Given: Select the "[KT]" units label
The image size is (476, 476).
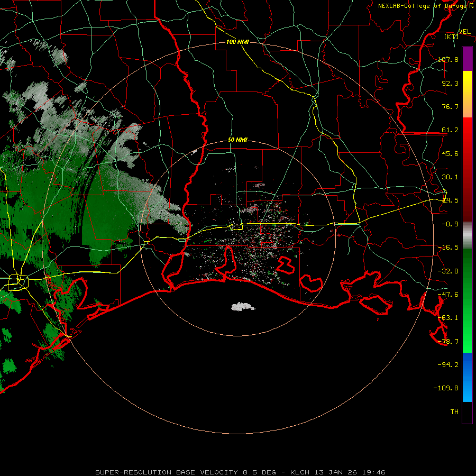Looking at the screenshot, I should click(x=452, y=36).
